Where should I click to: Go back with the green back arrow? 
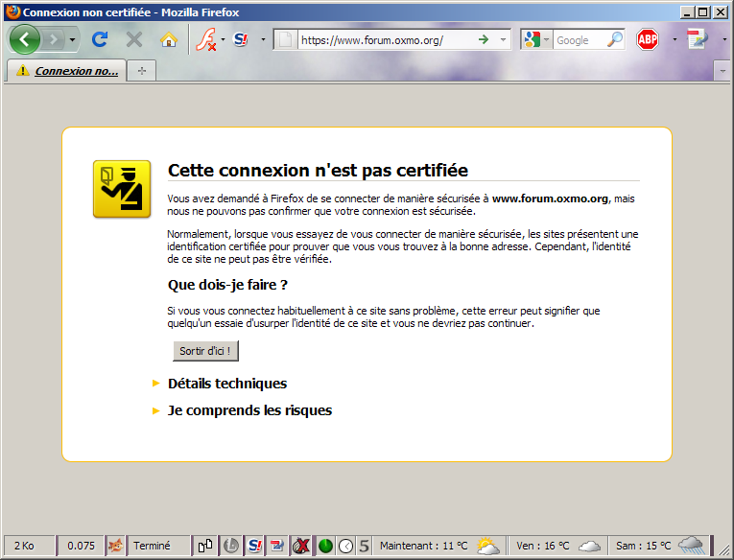(x=24, y=39)
